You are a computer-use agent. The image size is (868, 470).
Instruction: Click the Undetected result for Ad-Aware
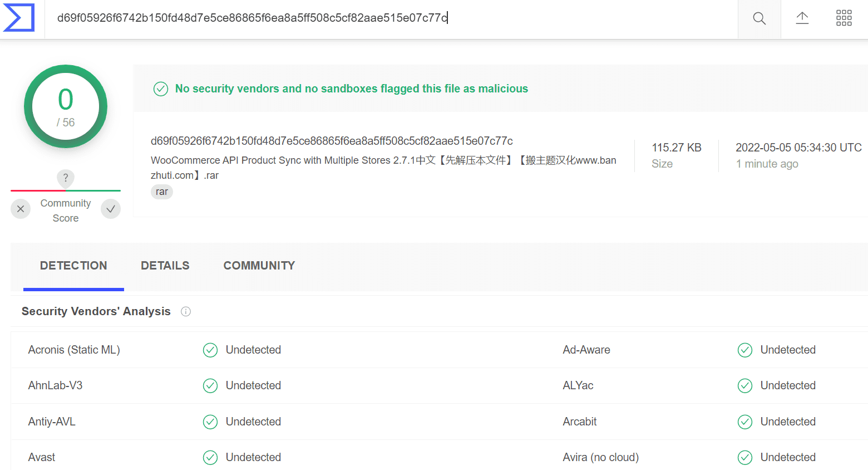[x=788, y=350]
